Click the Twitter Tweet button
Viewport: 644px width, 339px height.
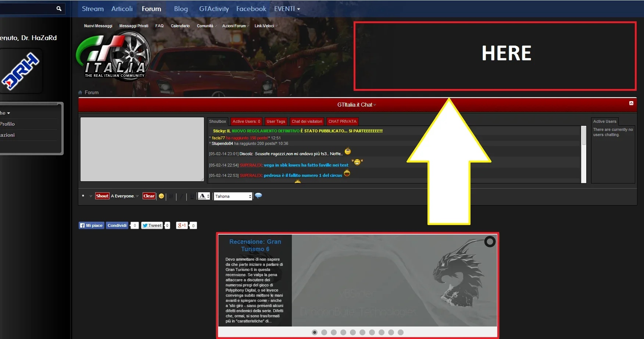[x=152, y=225]
